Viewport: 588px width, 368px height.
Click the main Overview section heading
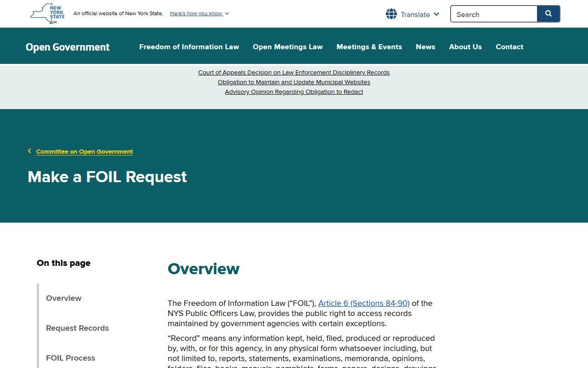tap(204, 269)
